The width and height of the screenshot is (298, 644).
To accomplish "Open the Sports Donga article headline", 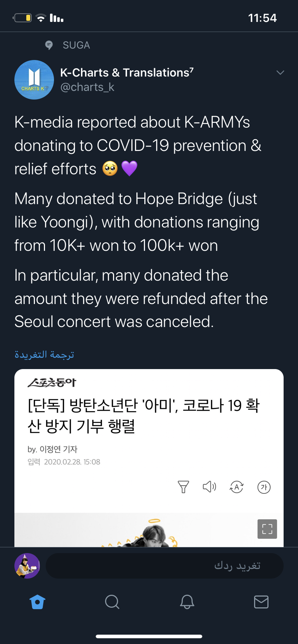I will coord(143,415).
